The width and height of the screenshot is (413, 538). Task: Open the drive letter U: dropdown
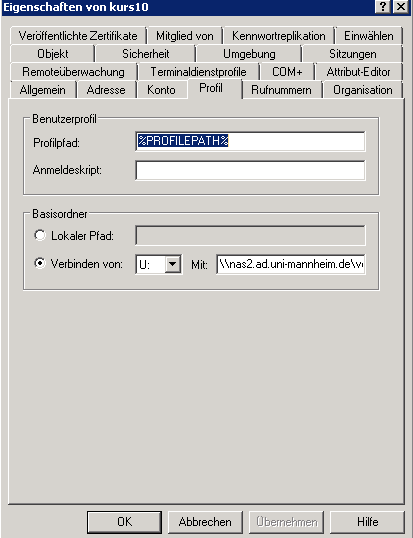(x=173, y=265)
